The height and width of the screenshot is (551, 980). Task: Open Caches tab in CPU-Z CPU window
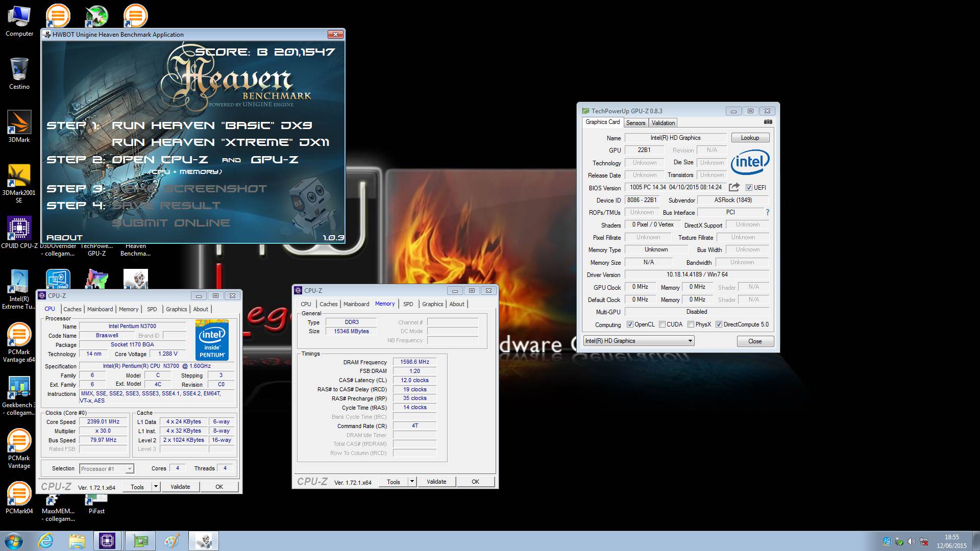tap(72, 309)
